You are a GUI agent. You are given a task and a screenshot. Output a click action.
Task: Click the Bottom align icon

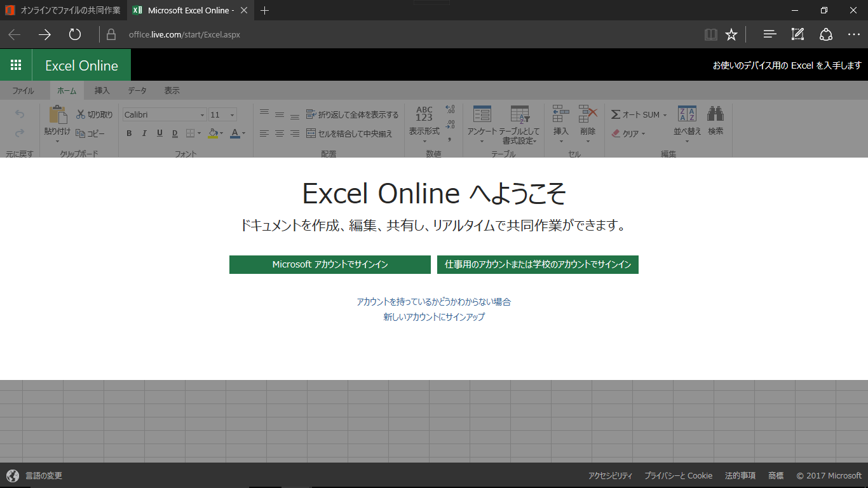click(295, 116)
